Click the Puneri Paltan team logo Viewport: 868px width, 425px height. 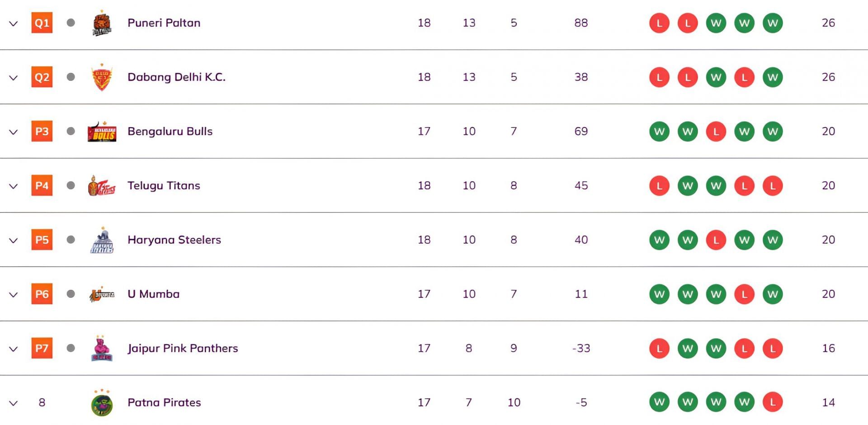pos(102,24)
